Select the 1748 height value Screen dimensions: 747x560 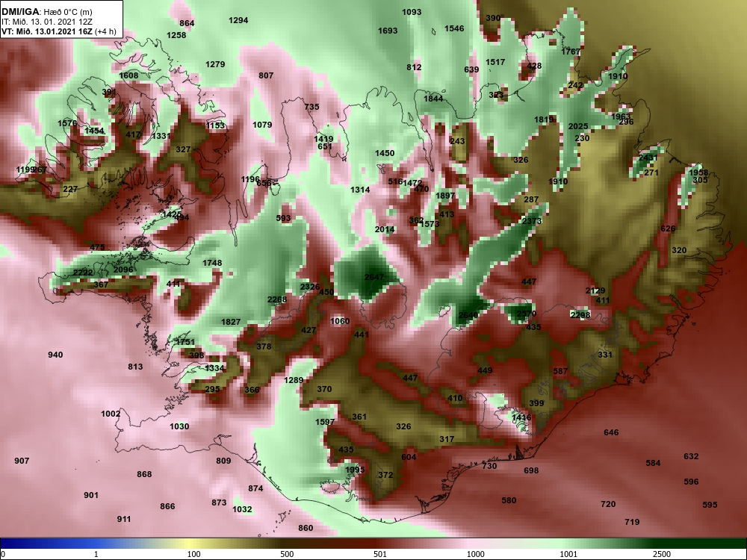point(212,263)
